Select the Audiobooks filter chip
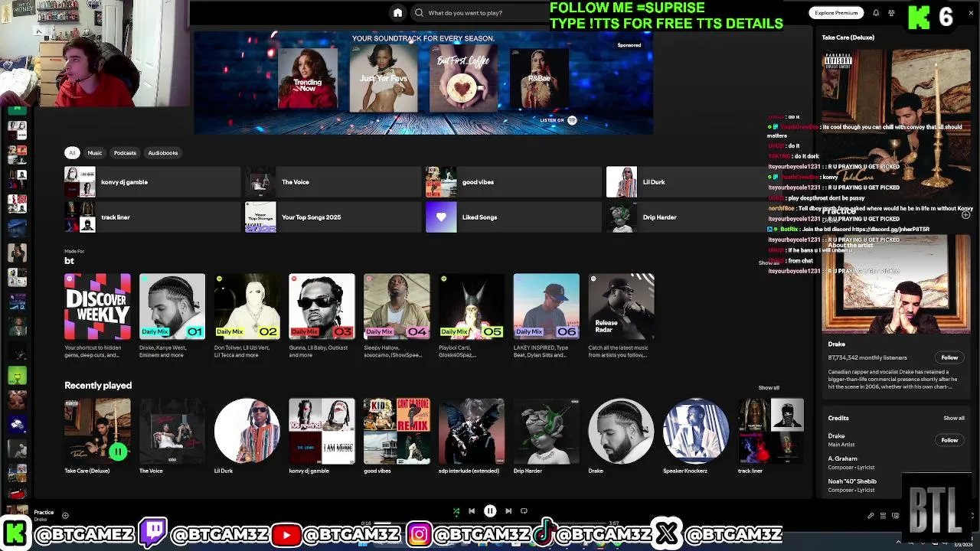980x551 pixels. 163,153
